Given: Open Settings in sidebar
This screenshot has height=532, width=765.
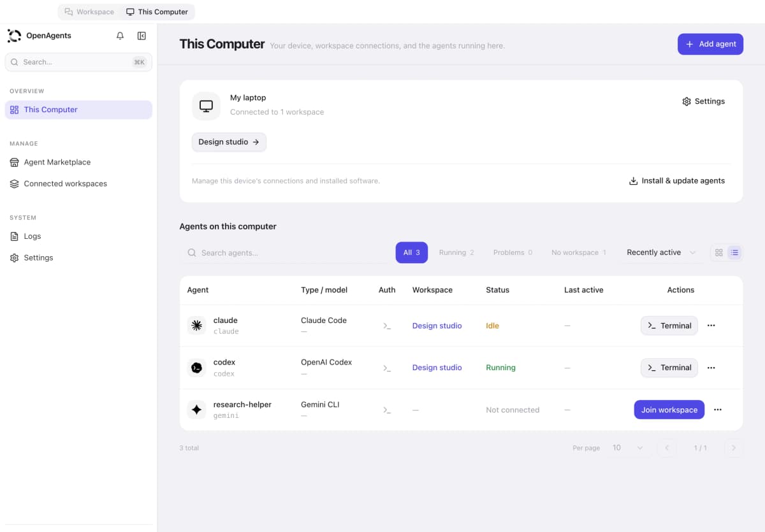Looking at the screenshot, I should point(78,258).
